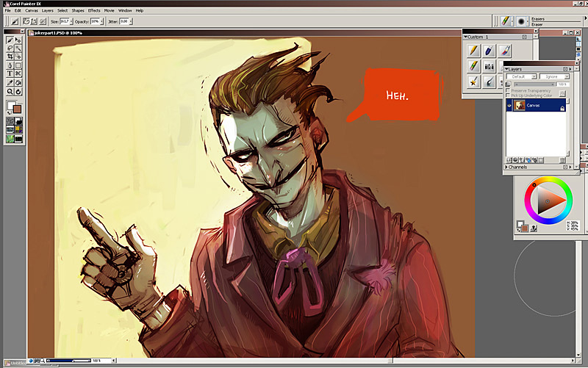
Task: Choose freehand strokes in property bar
Action: [x=26, y=21]
